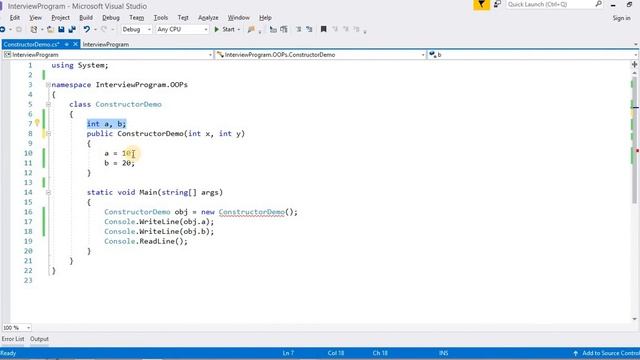
Task: Toggle a bookmark using the Bookmark icon
Action: pyautogui.click(x=324, y=29)
